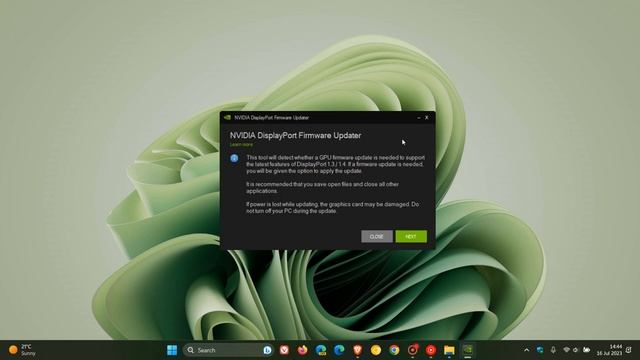Image resolution: width=640 pixels, height=360 pixels.
Task: Open the yellow circular app icon on taskbar
Action: click(376, 350)
